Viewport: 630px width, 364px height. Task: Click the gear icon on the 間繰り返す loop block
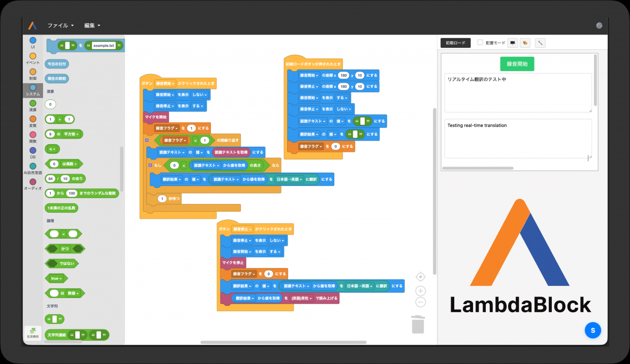click(147, 140)
